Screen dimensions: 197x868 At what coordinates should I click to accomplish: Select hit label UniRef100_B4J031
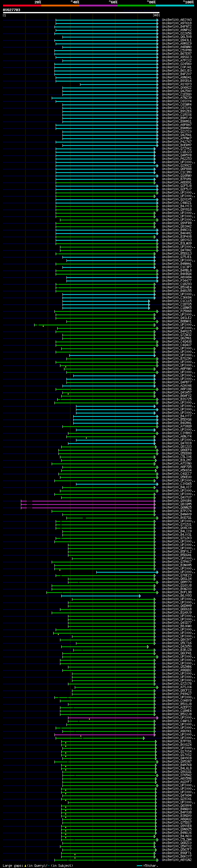tap(176, 535)
